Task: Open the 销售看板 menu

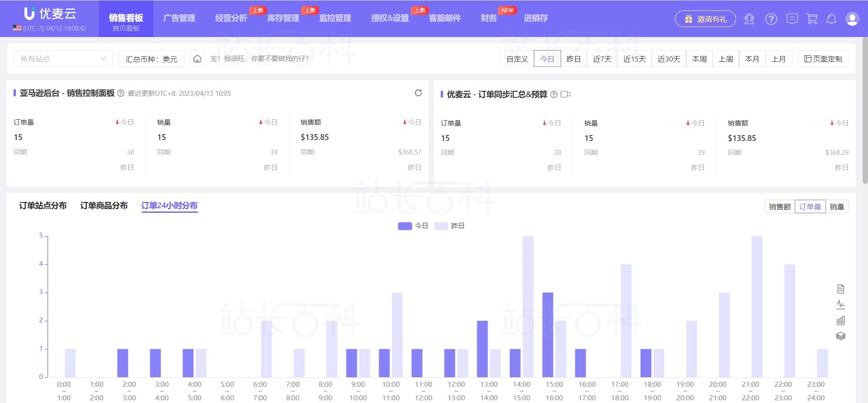Action: [126, 18]
